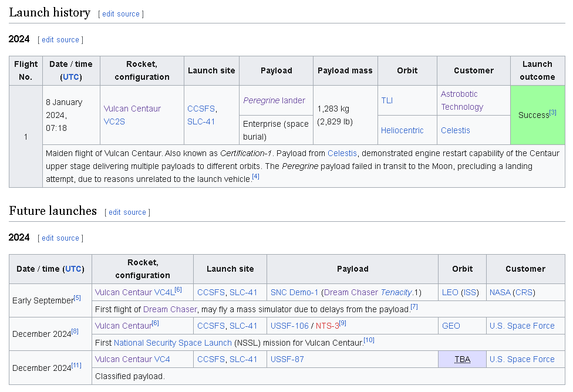
Task: Click edit source beside the Future launches heading
Action: 127,212
